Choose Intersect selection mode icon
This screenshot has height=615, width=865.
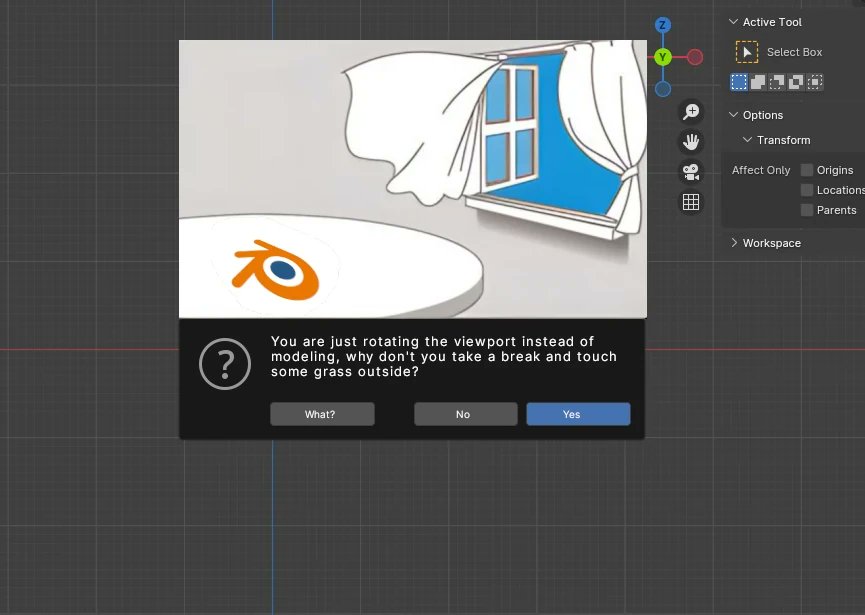tap(815, 82)
